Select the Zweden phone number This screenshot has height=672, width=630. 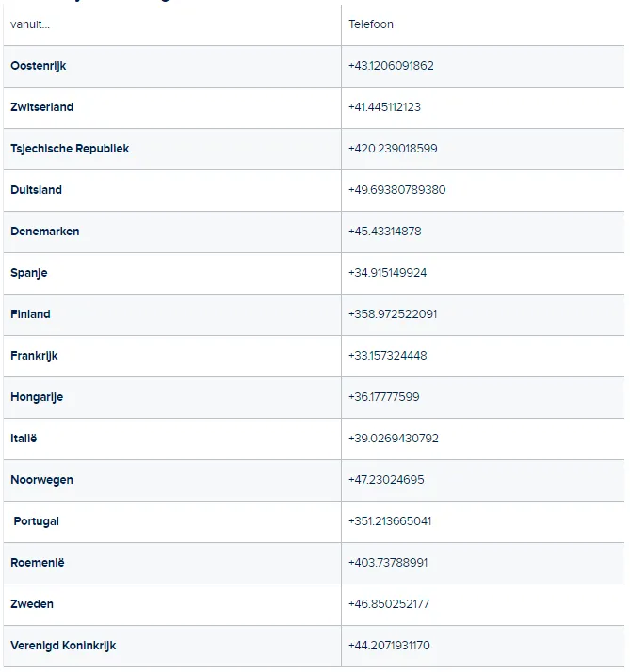tap(389, 604)
